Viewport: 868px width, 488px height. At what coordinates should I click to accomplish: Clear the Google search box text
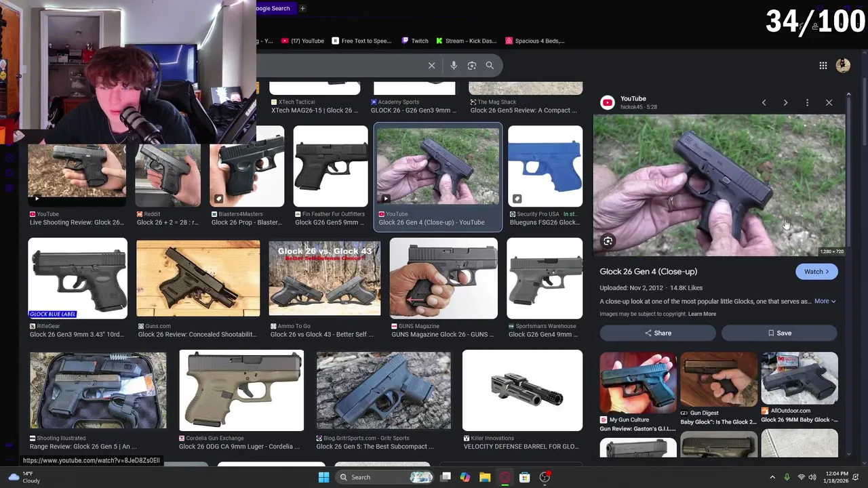click(431, 66)
